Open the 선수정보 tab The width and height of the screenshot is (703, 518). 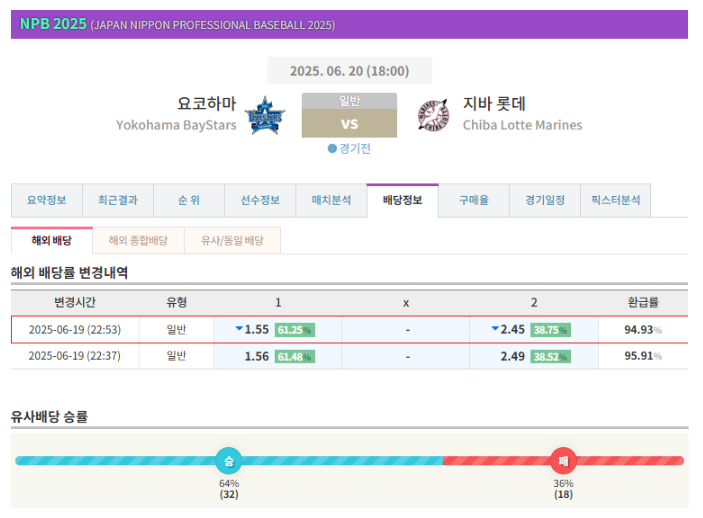(x=260, y=200)
